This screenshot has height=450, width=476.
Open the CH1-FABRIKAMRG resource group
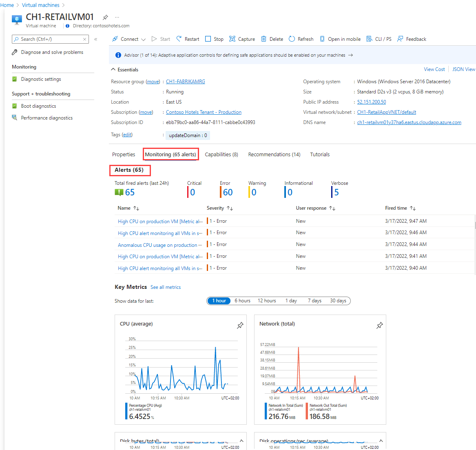(x=185, y=81)
